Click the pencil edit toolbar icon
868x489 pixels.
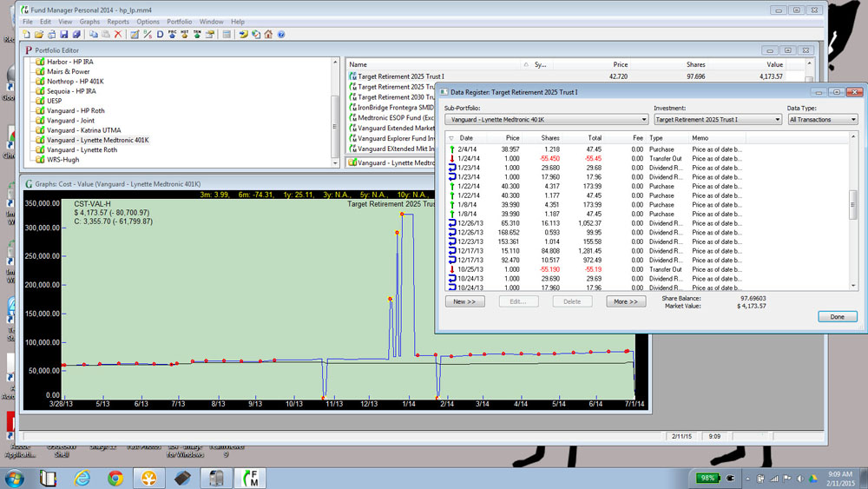(x=135, y=35)
